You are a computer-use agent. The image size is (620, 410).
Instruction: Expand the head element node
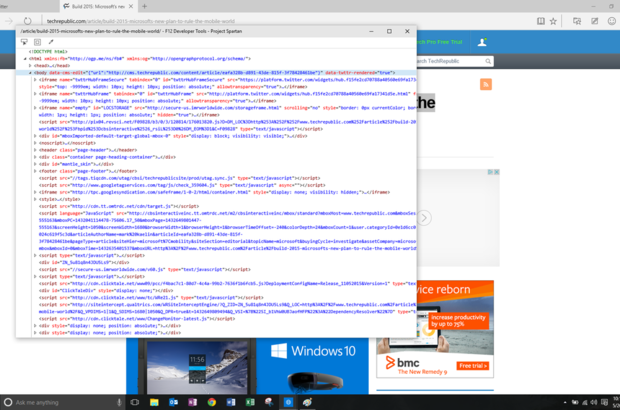click(30, 66)
